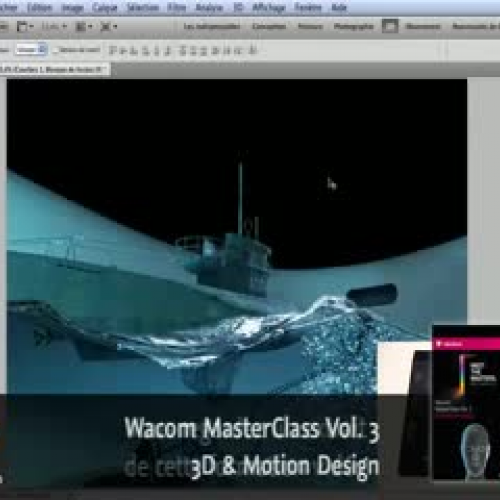Click 'Wacom MasterClass Vol. 3' caption text
This screenshot has width=500, height=500.
[252, 429]
